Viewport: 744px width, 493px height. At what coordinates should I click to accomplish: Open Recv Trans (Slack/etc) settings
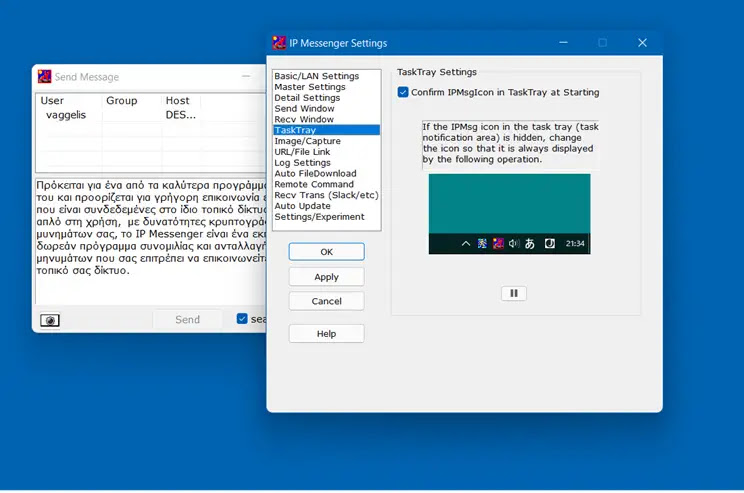pos(326,195)
